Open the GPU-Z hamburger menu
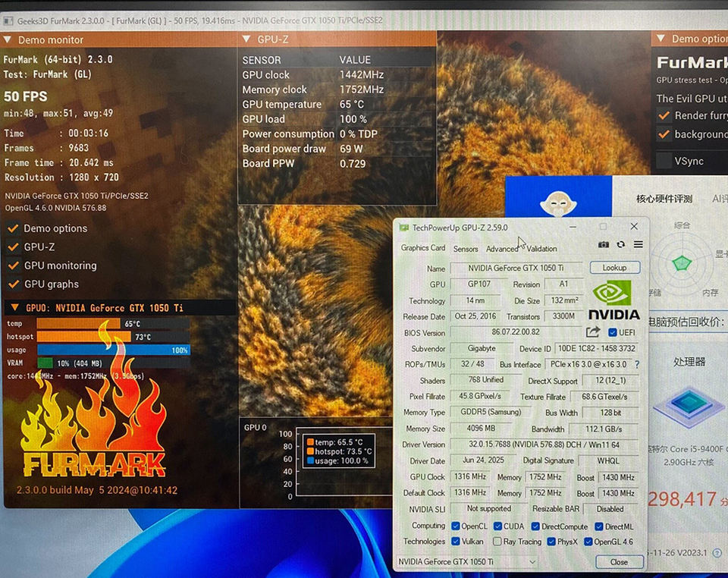The image size is (728, 578). point(639,244)
